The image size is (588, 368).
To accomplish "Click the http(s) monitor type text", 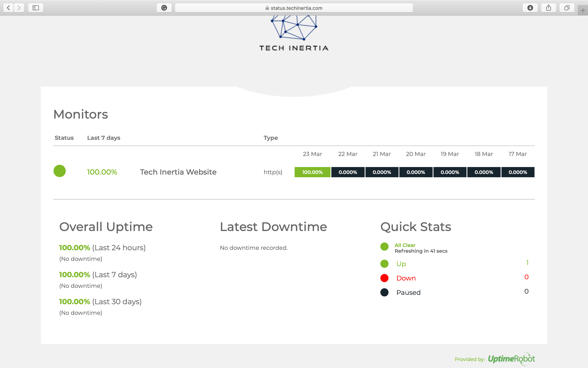I will [273, 172].
